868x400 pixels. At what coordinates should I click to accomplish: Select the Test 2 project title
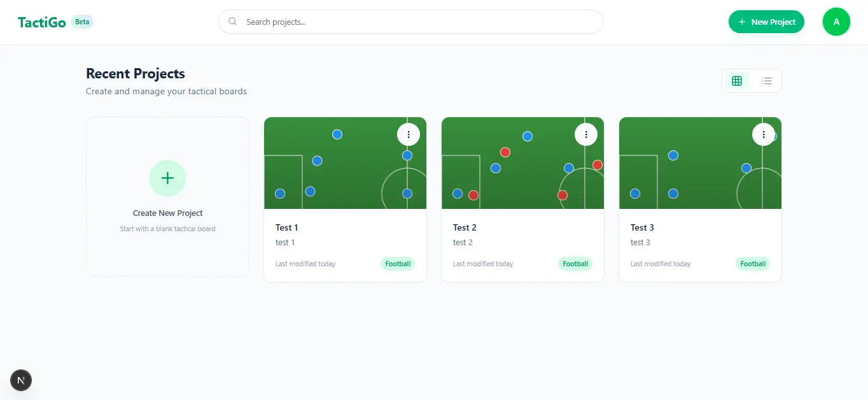(465, 227)
